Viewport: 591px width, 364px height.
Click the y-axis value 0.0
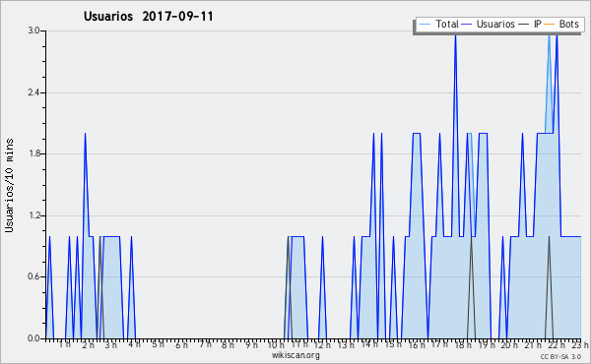[x=33, y=338]
